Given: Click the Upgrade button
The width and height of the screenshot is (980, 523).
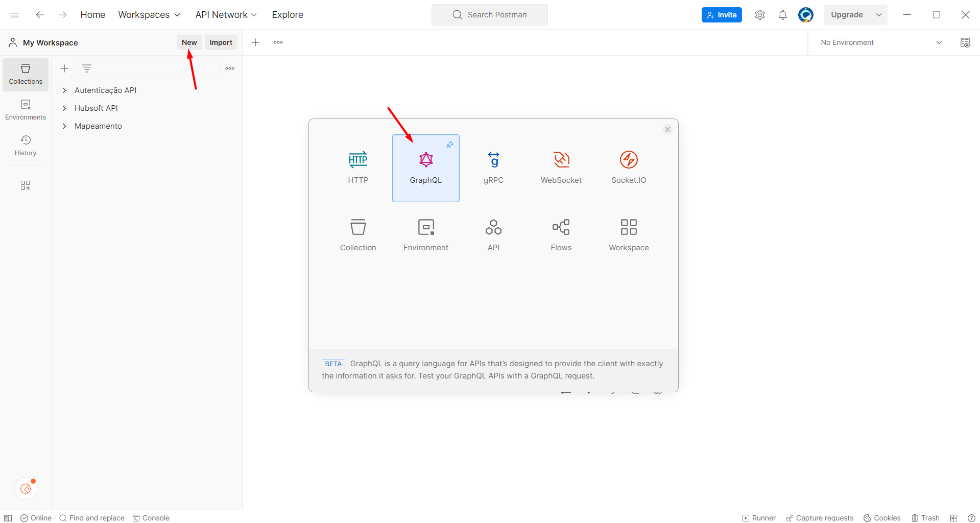Looking at the screenshot, I should click(x=847, y=15).
